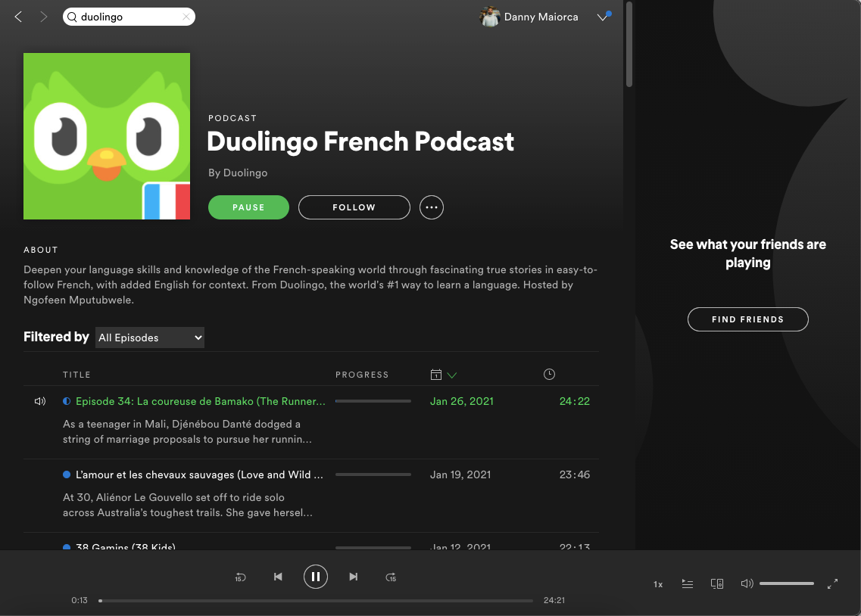Change playback speed from 1x
Viewport: 861px width, 616px height.
(x=657, y=583)
